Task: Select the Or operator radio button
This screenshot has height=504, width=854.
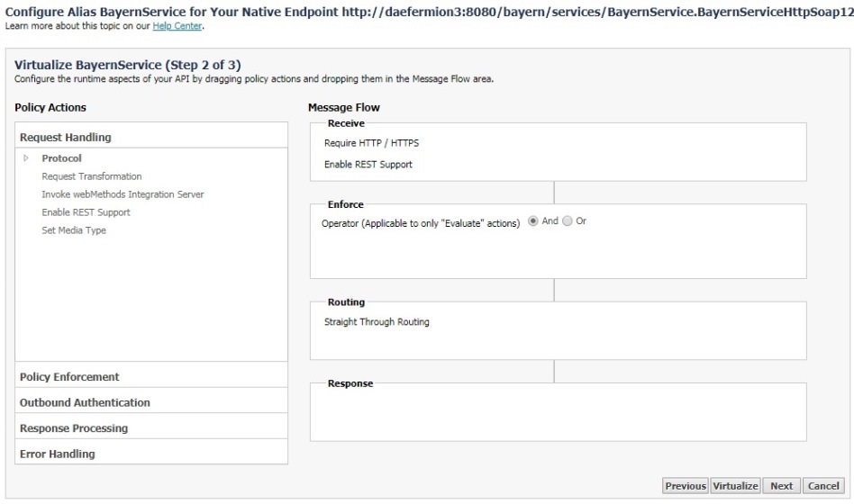Action: (x=568, y=221)
